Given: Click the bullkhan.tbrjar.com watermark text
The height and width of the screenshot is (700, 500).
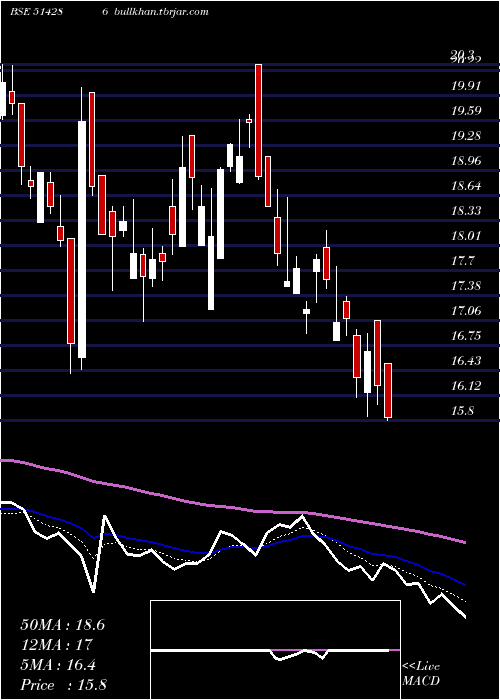Looking at the screenshot, I should point(161,12).
